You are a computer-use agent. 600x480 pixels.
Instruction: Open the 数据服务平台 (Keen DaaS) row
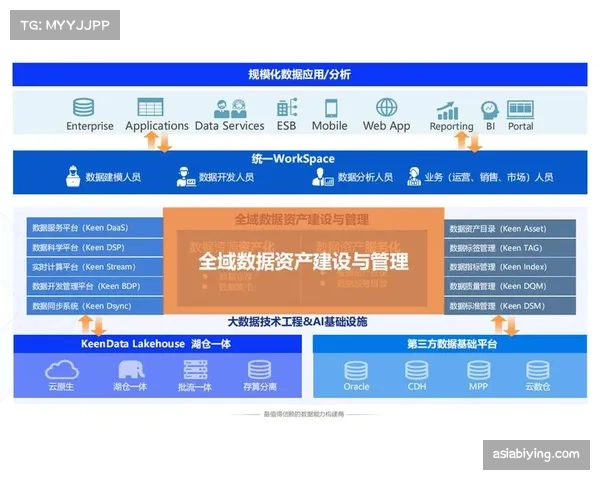click(x=95, y=228)
